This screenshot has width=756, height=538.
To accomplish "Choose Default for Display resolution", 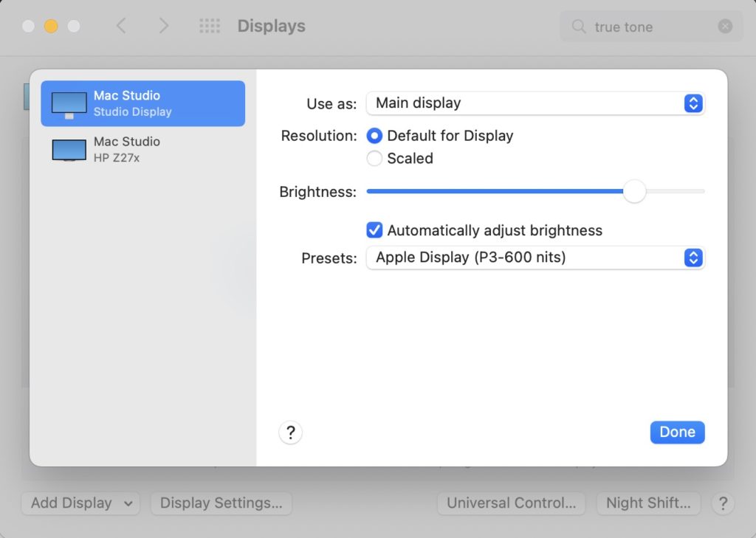I will point(374,136).
